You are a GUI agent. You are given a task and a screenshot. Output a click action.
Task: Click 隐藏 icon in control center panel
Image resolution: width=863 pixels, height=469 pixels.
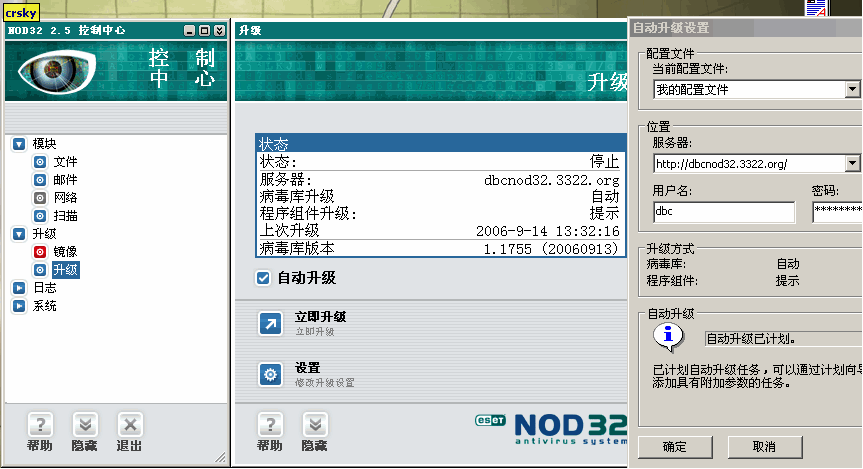tap(85, 424)
